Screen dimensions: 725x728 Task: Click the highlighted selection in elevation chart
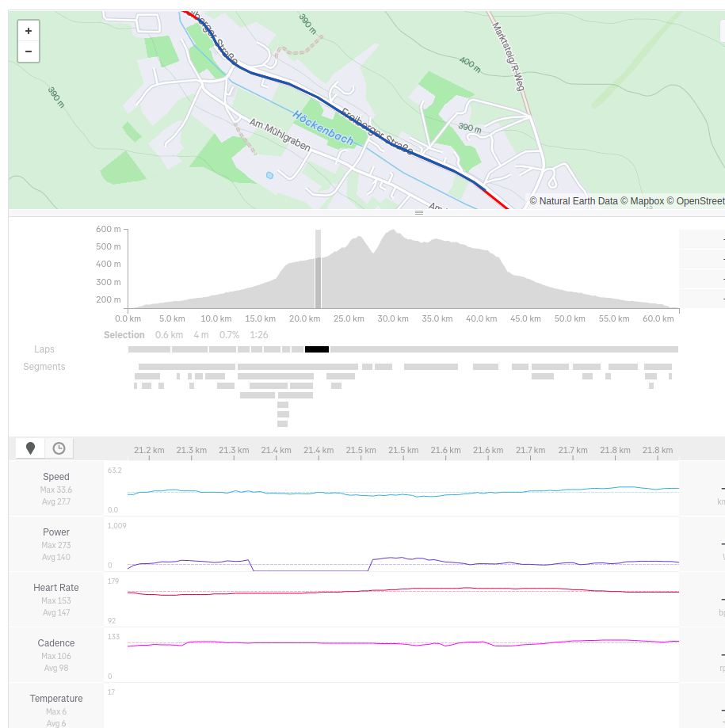point(318,269)
